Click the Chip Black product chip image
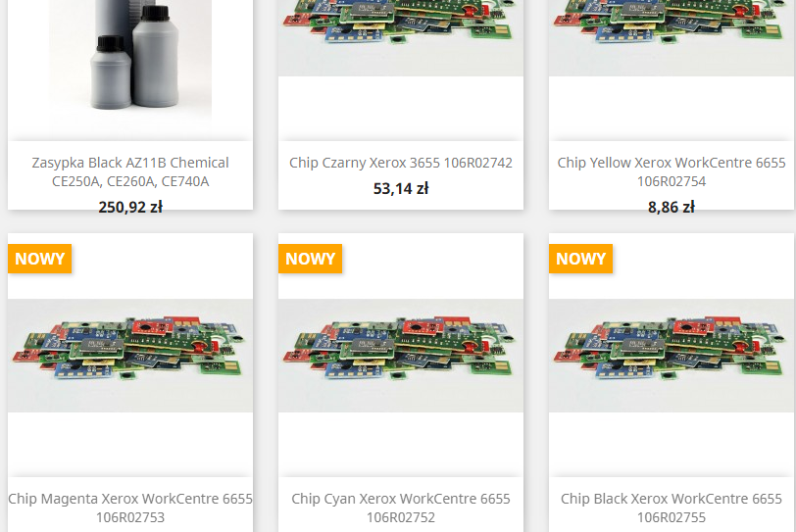 point(672,356)
